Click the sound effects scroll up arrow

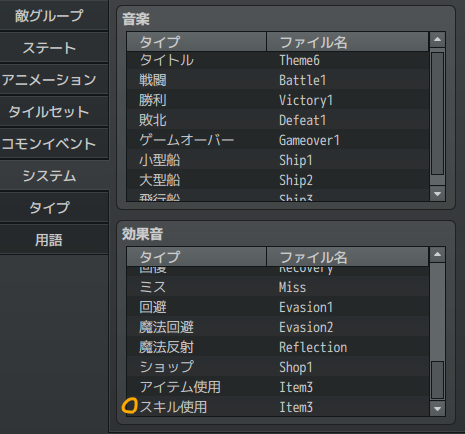(437, 255)
